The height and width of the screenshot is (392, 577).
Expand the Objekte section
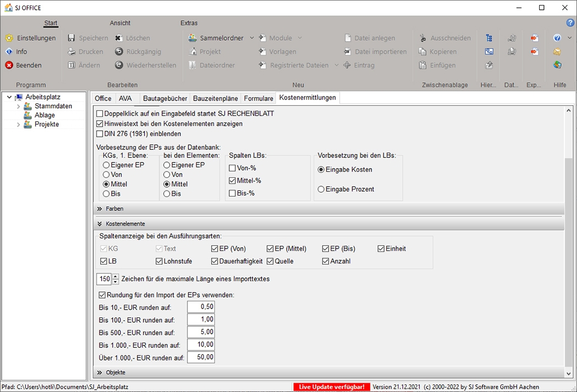coord(99,373)
